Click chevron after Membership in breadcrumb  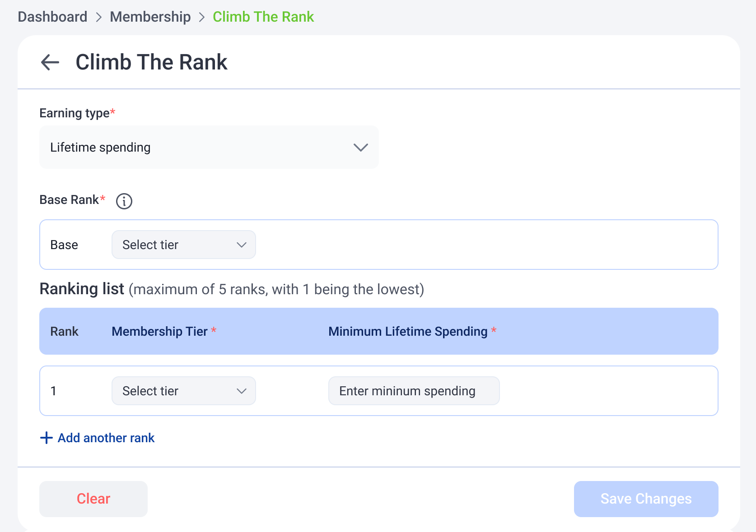[202, 17]
